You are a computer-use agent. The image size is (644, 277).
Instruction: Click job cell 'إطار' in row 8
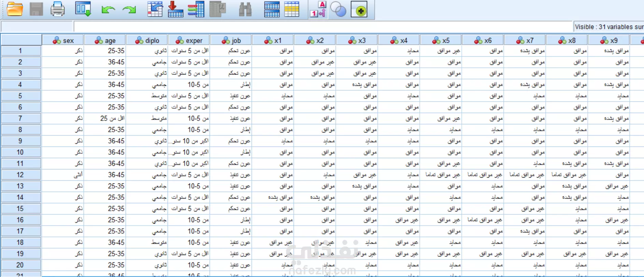point(231,129)
